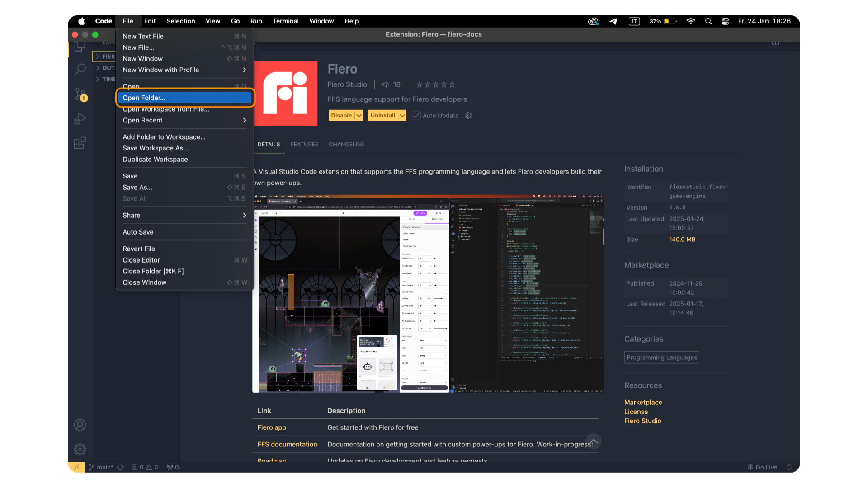Open the Marketplace resource link

tap(643, 403)
